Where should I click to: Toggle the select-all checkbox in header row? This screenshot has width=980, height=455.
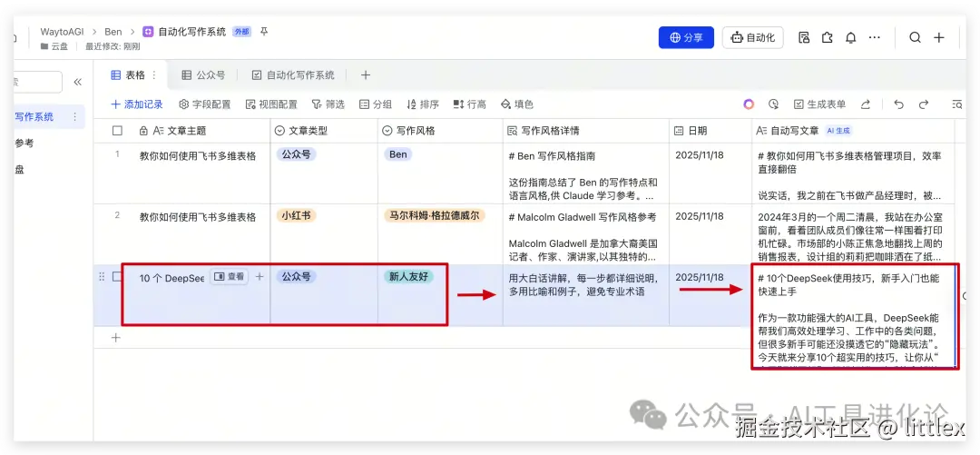(117, 131)
